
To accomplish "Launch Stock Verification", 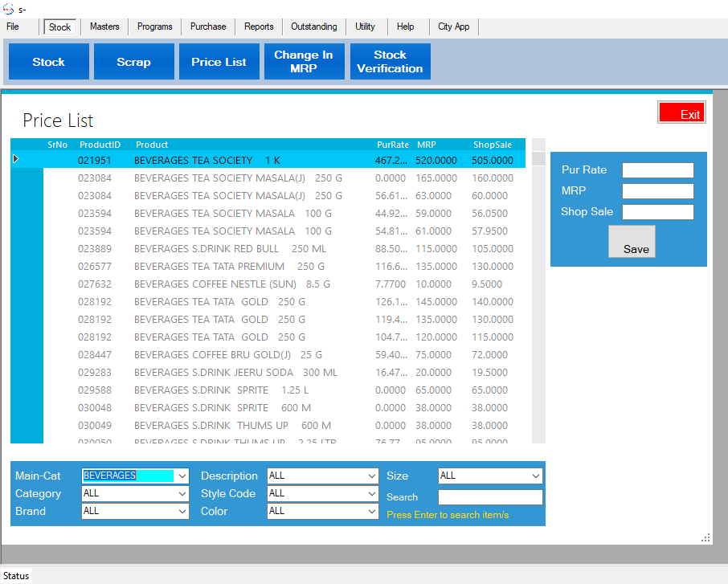I will click(390, 62).
